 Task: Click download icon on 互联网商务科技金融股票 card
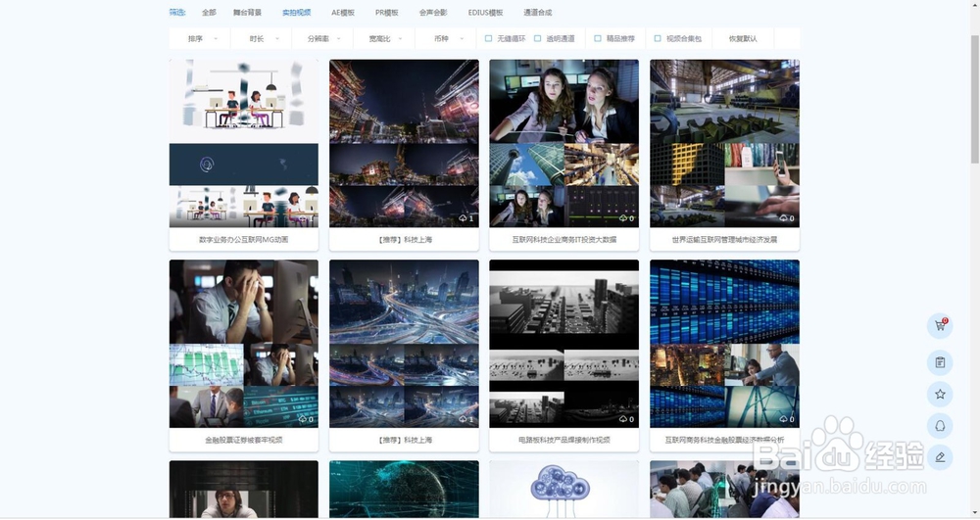tap(783, 419)
